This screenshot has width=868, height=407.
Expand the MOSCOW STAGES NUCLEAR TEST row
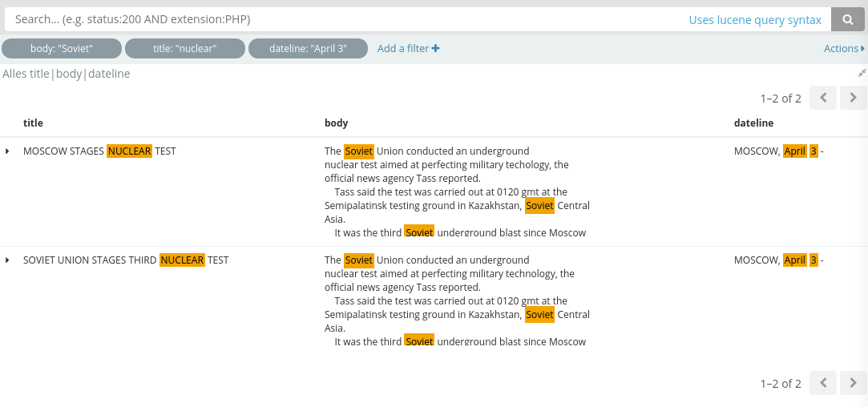7,151
